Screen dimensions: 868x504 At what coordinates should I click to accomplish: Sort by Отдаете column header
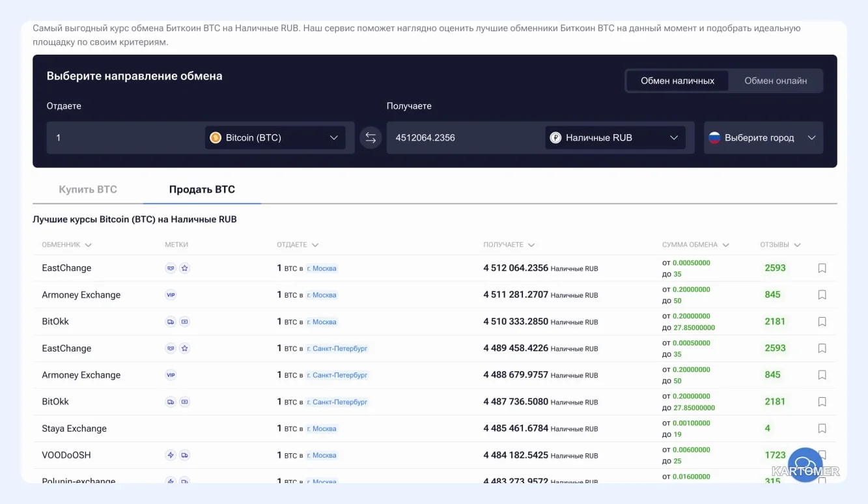(x=297, y=245)
